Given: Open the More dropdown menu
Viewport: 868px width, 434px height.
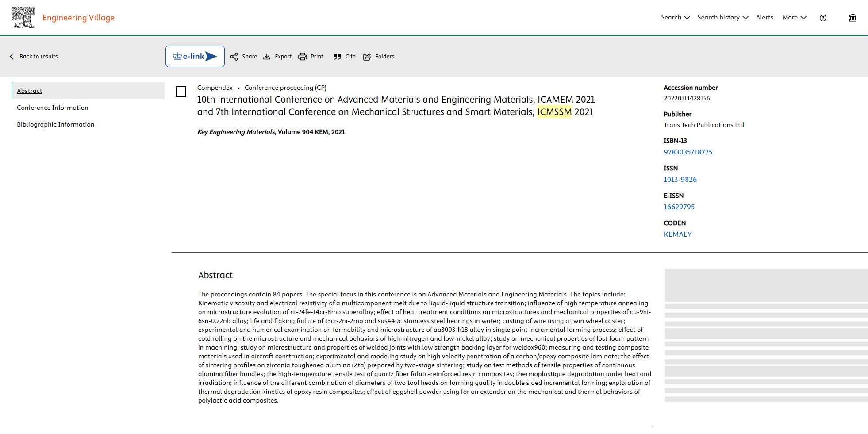Looking at the screenshot, I should point(794,18).
